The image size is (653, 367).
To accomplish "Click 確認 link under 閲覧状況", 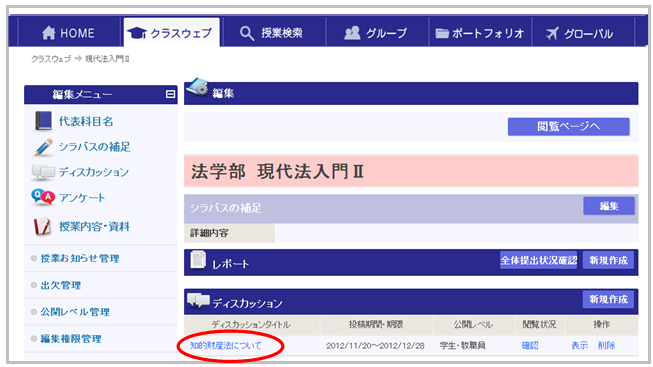I will click(530, 345).
